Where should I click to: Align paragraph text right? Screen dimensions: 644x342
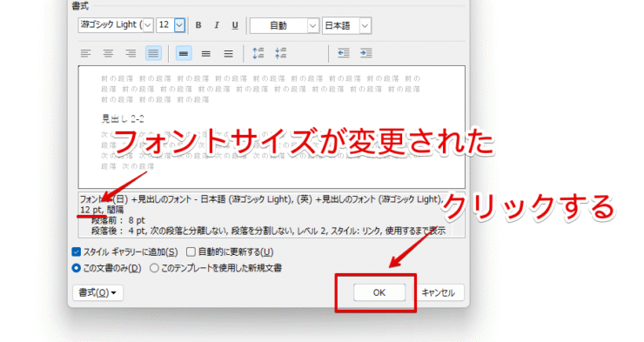point(131,53)
